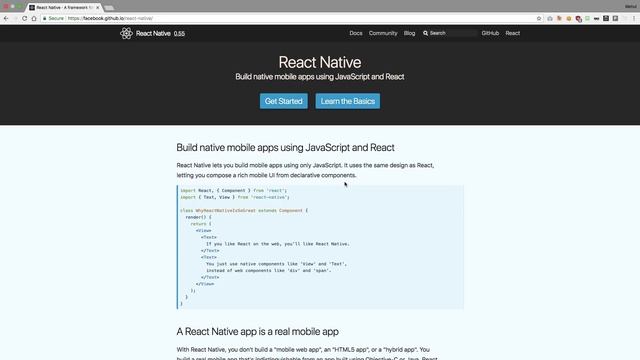This screenshot has width=640, height=360.
Task: Click the red overlapping-circles extension icon
Action: 578,19
